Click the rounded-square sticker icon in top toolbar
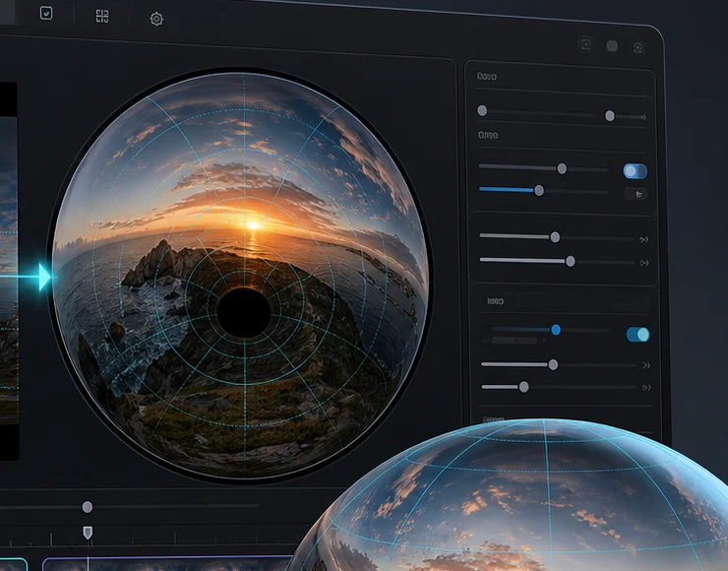728x571 pixels. [46, 13]
